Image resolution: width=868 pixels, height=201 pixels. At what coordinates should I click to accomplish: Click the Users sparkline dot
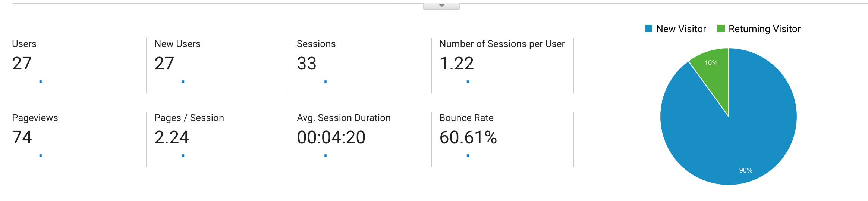click(x=41, y=81)
